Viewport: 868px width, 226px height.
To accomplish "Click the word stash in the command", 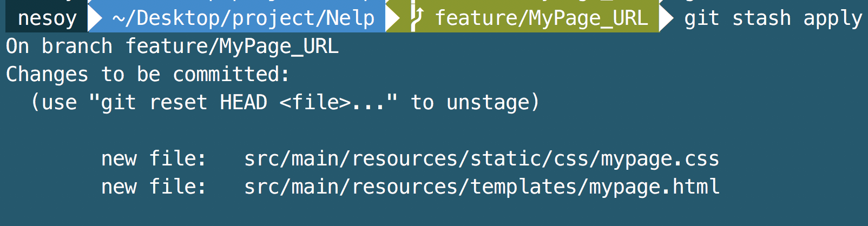I will 761,18.
